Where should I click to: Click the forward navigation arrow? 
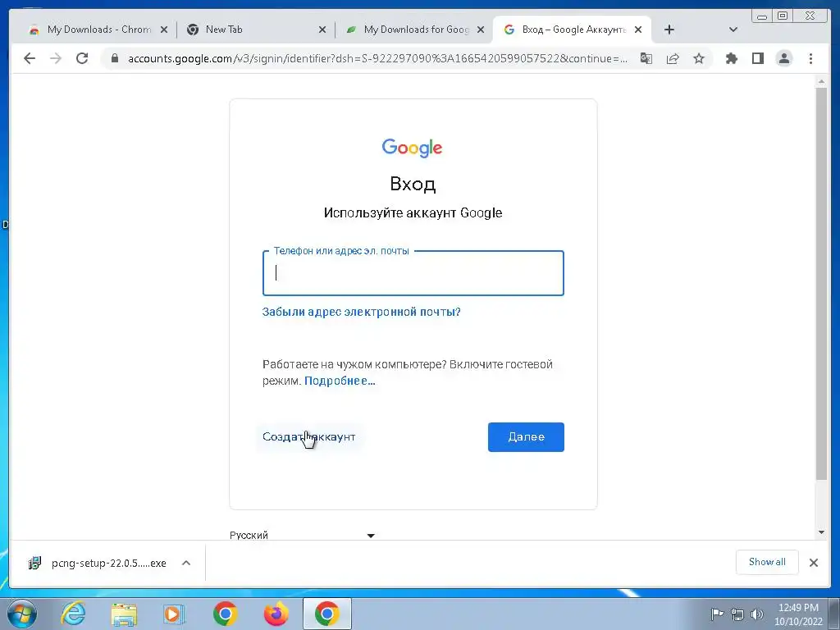(x=56, y=58)
